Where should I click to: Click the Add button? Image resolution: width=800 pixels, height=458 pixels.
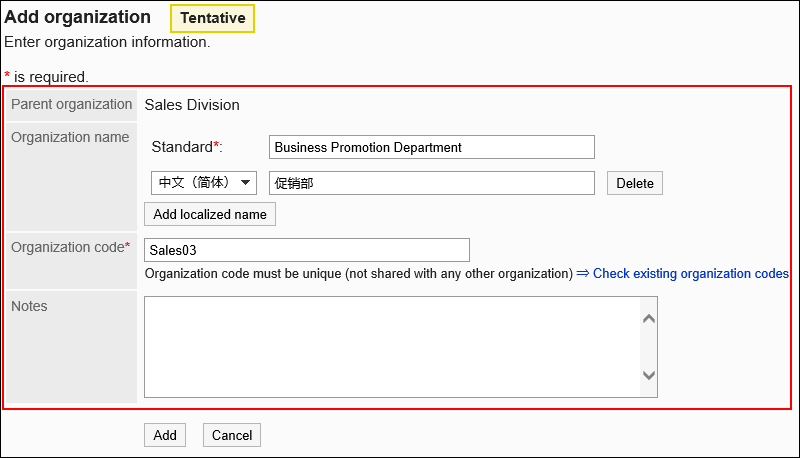165,435
